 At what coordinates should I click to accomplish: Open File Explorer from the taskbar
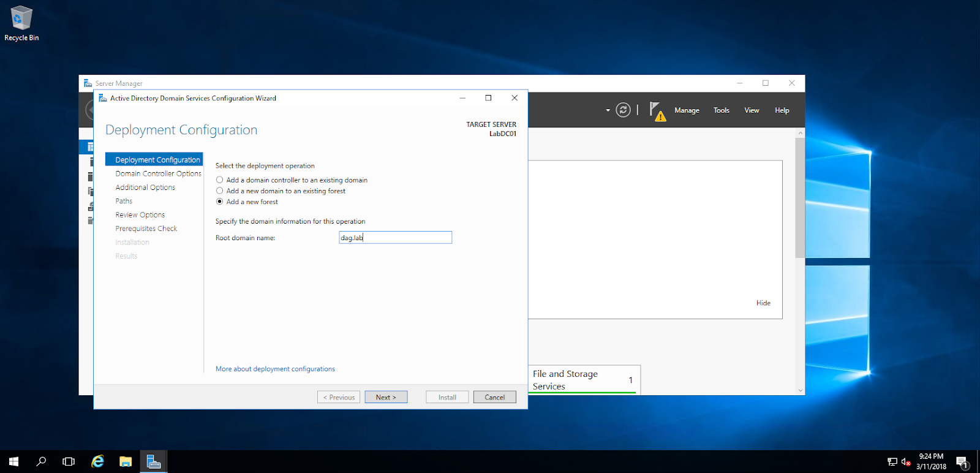click(x=126, y=461)
